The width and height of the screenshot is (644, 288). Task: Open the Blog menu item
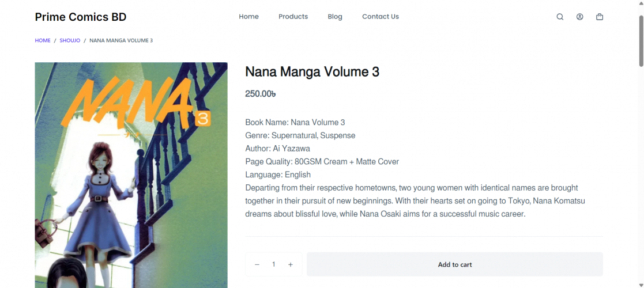coord(335,17)
